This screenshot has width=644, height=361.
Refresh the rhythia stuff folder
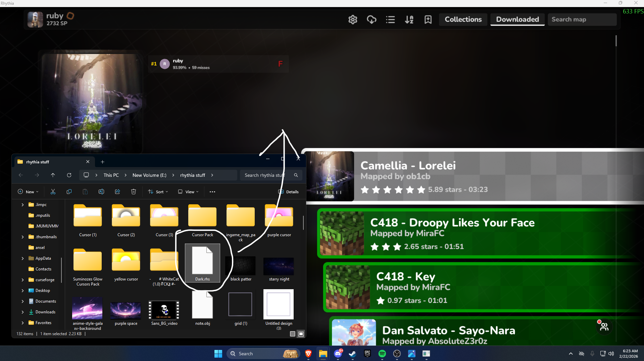69,175
